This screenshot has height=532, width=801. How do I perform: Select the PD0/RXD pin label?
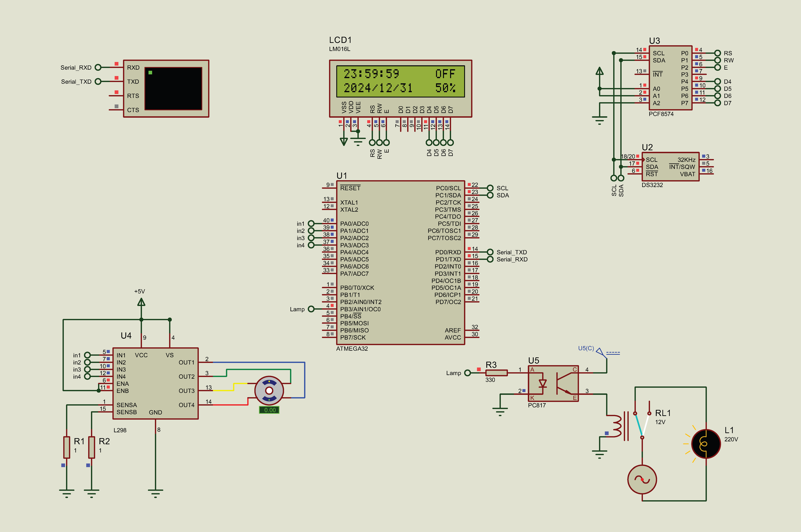[448, 252]
